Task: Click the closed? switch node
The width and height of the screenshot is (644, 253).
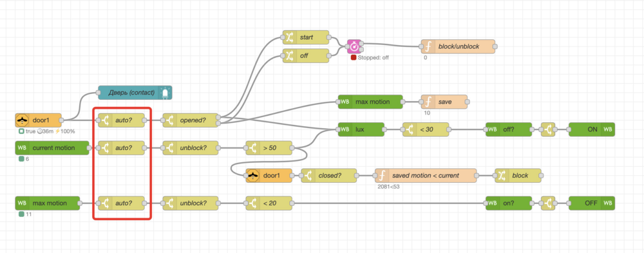Action: 329,175
